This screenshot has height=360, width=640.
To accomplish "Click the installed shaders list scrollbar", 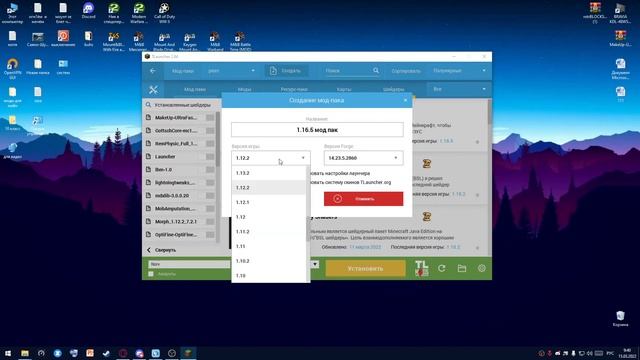I will coord(218,139).
